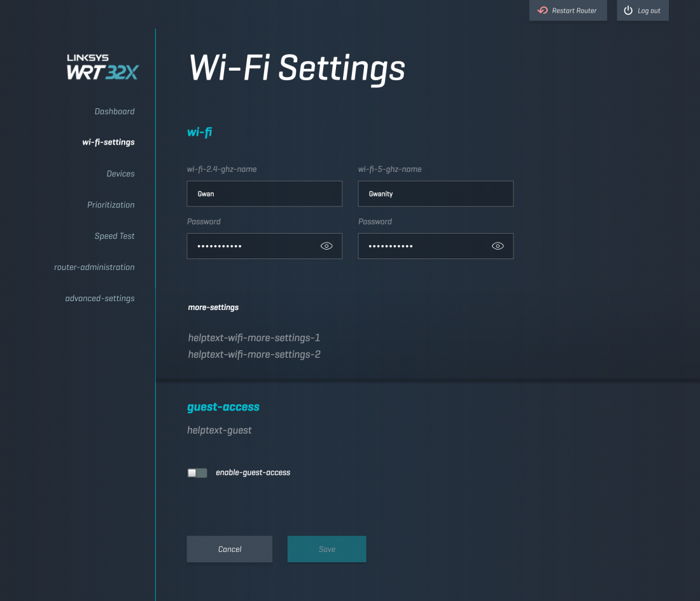Enable the guest access toggle switch

point(197,473)
